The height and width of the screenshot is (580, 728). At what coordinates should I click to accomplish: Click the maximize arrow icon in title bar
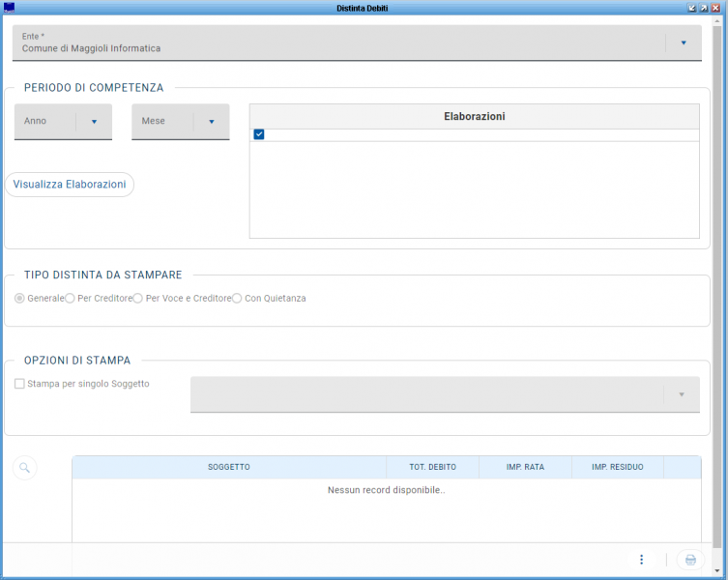pyautogui.click(x=705, y=7)
